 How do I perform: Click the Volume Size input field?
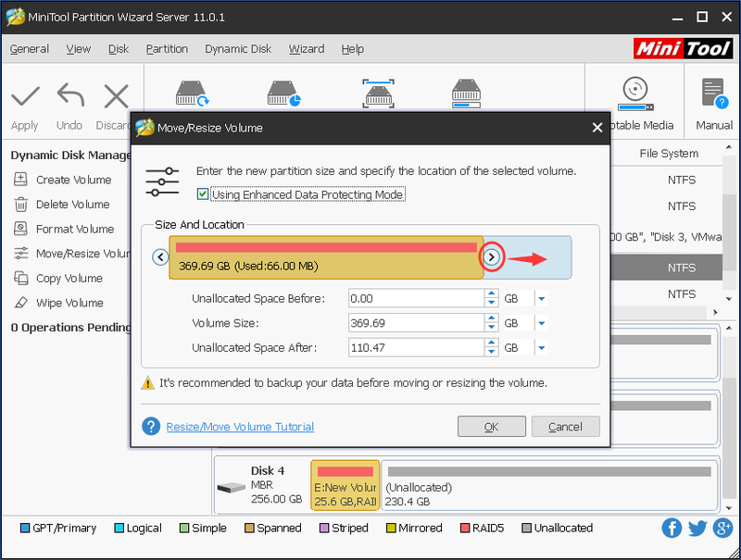(416, 323)
